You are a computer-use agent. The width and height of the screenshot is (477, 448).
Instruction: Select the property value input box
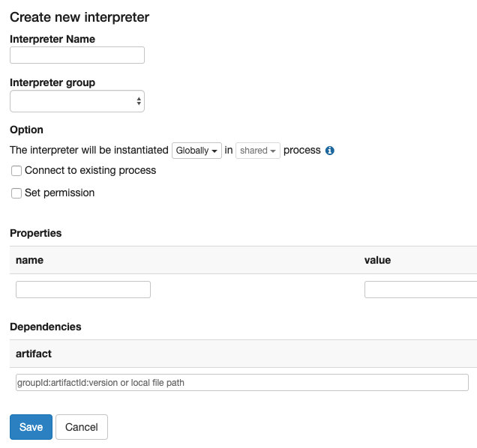click(x=420, y=290)
